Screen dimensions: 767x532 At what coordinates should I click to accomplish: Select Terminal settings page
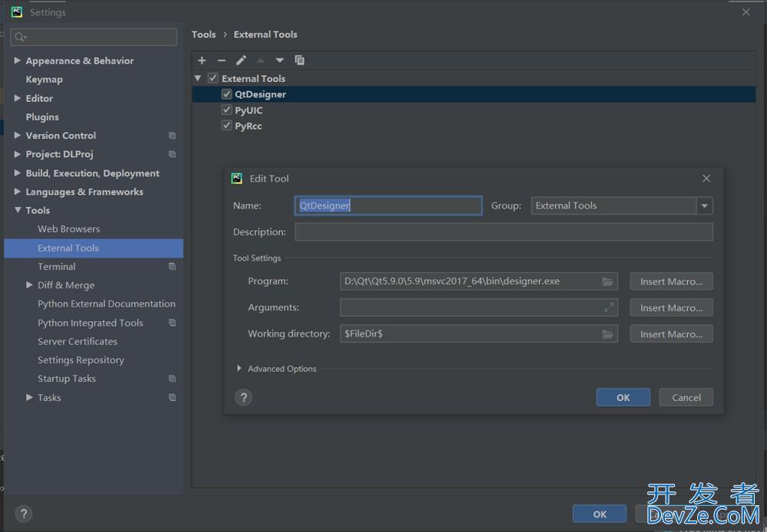click(x=56, y=267)
